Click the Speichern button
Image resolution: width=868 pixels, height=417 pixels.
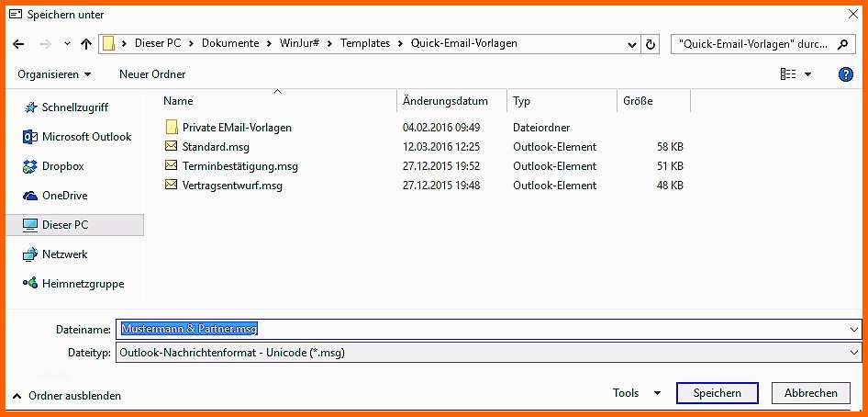[x=717, y=393]
